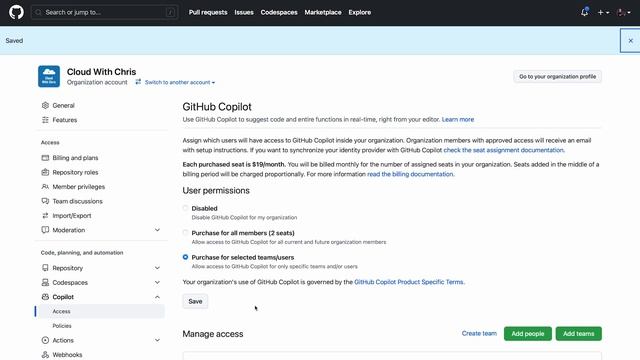
Task: Click Import/Export arrows icon
Action: 45,216
